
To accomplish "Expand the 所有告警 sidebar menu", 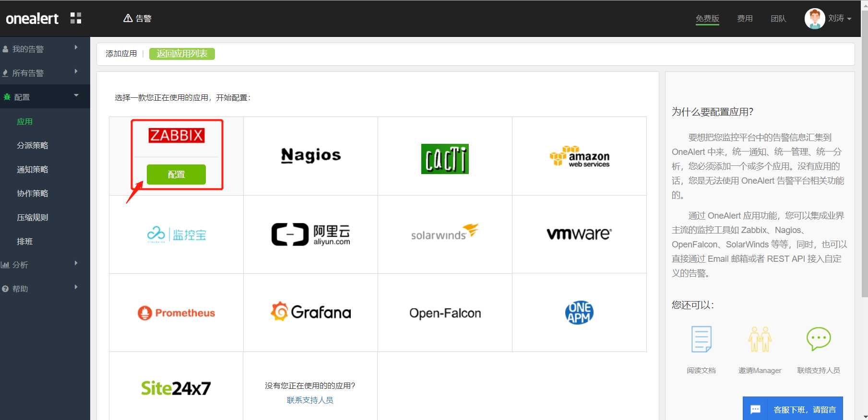I will 45,73.
